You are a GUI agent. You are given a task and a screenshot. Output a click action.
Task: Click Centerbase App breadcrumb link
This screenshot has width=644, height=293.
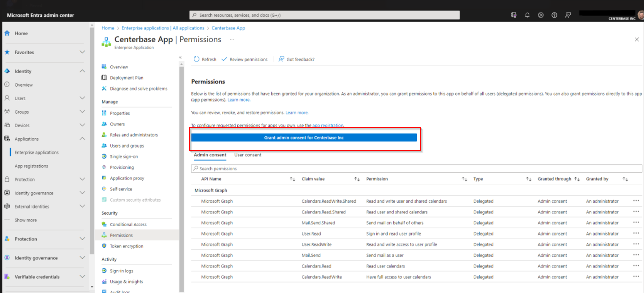pyautogui.click(x=228, y=28)
